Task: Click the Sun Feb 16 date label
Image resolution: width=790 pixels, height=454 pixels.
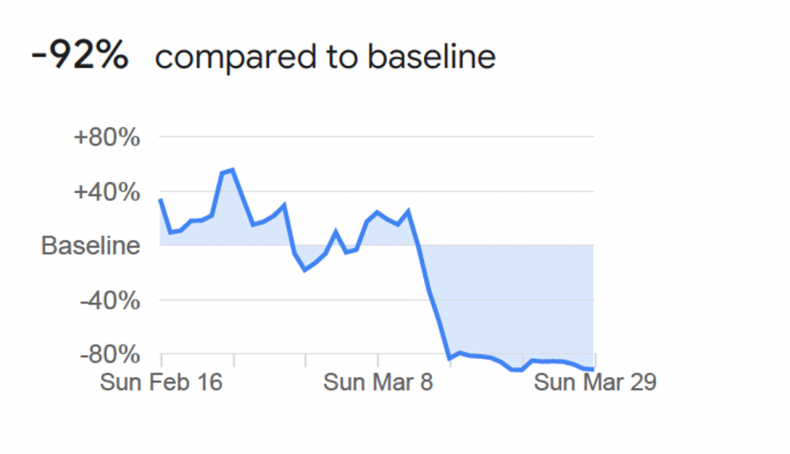Action: (x=161, y=382)
